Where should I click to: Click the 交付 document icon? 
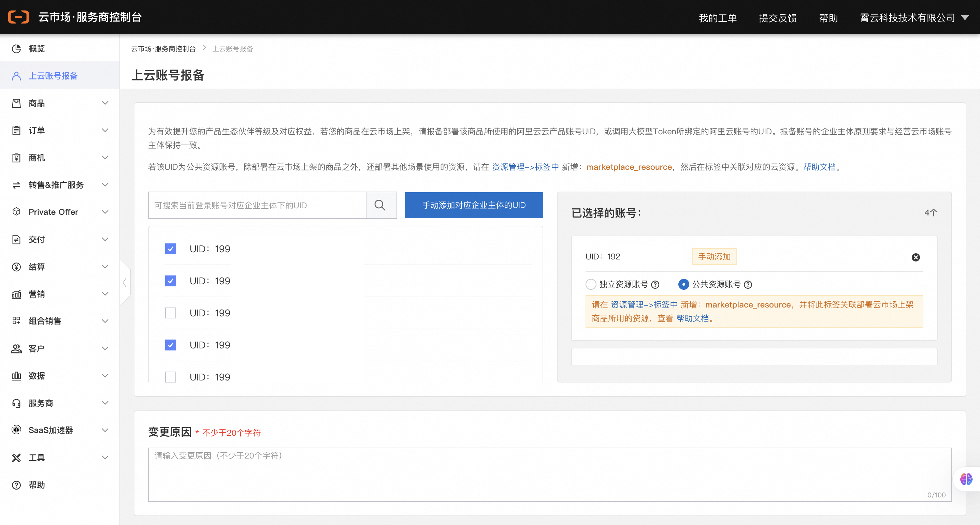(x=16, y=240)
